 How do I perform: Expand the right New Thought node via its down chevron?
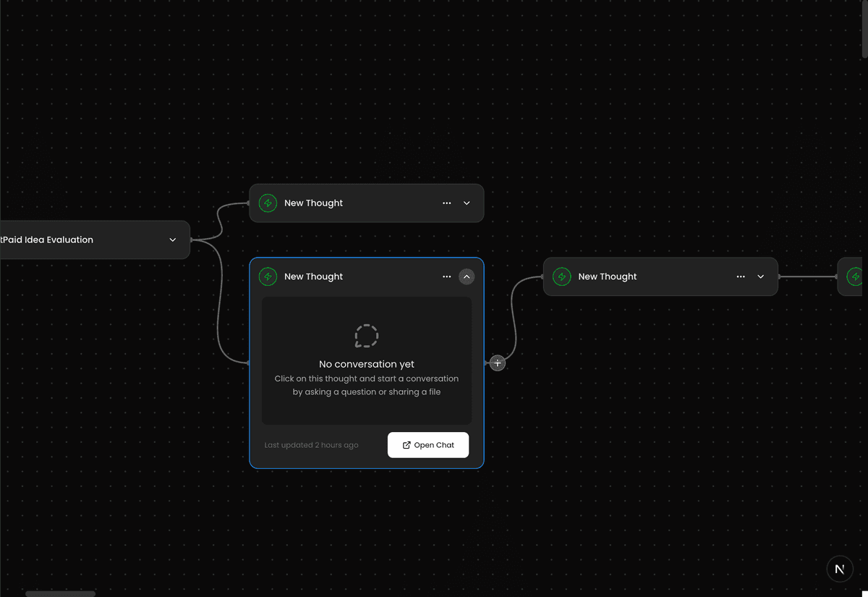click(760, 276)
